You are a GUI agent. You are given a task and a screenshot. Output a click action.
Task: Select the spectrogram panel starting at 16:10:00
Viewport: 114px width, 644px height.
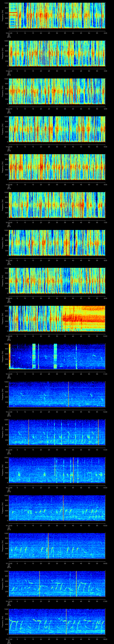[57, 356]
